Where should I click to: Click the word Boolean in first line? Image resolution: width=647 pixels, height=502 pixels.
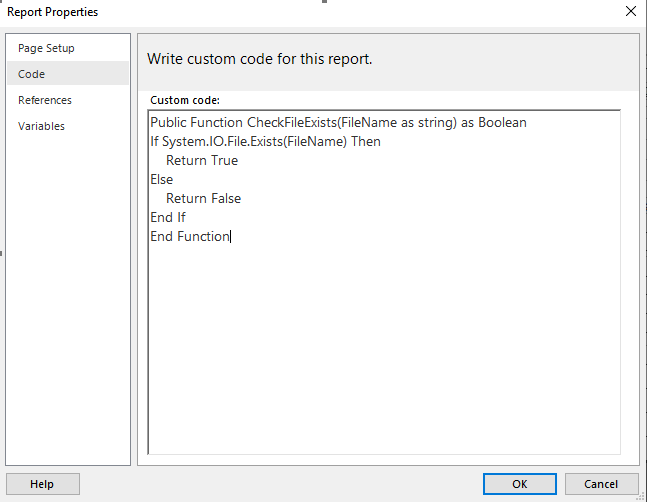click(502, 123)
